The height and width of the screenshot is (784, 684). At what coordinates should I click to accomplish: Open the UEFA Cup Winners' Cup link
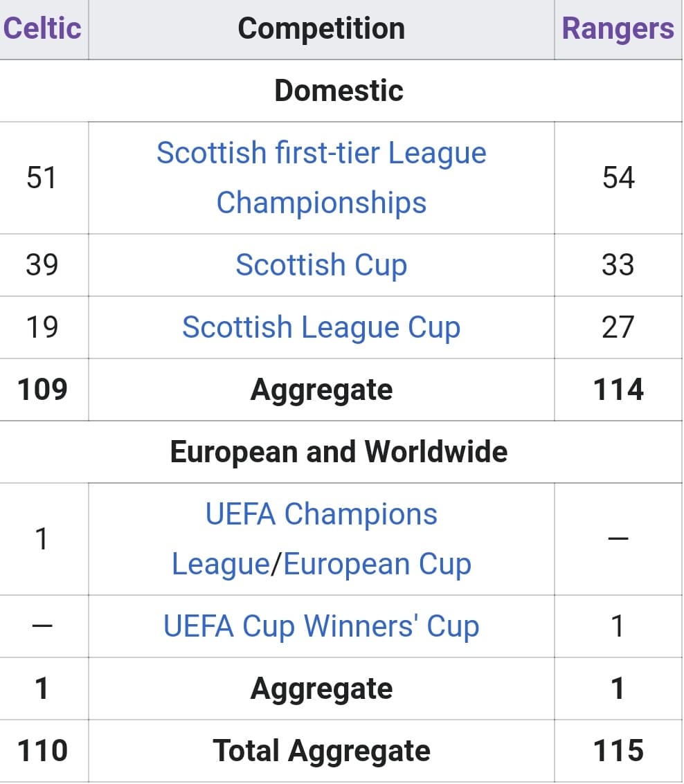click(x=321, y=626)
